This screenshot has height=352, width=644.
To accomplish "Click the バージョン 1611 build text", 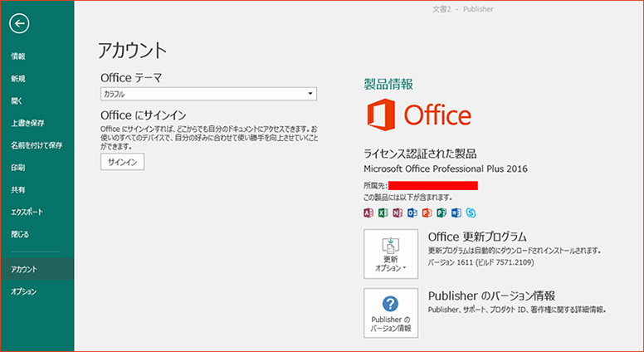I will click(481, 262).
